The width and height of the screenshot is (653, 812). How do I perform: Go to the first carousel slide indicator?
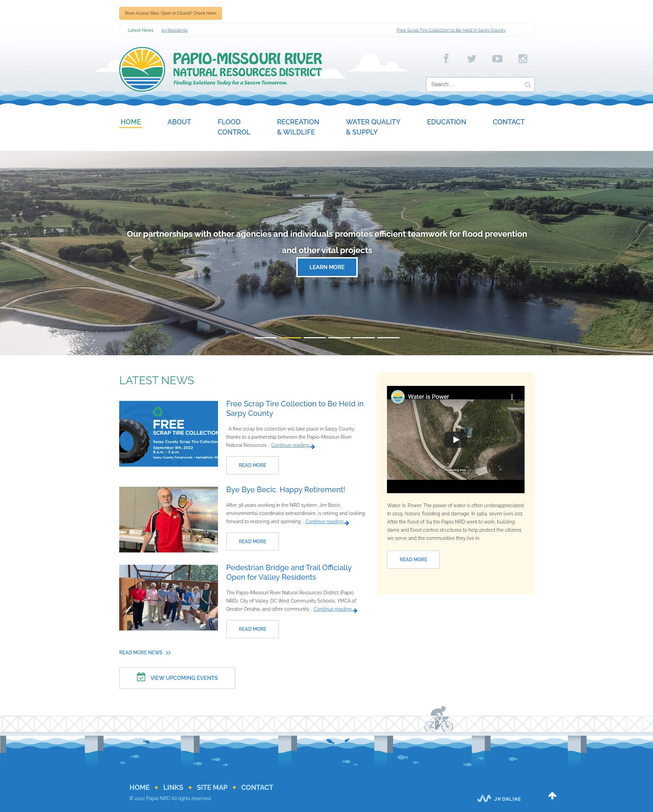(265, 338)
